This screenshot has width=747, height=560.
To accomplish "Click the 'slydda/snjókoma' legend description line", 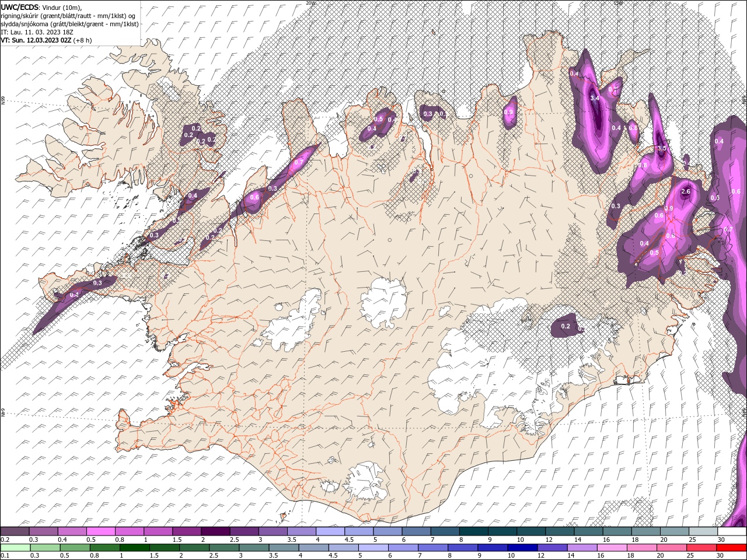I will 70,24.
